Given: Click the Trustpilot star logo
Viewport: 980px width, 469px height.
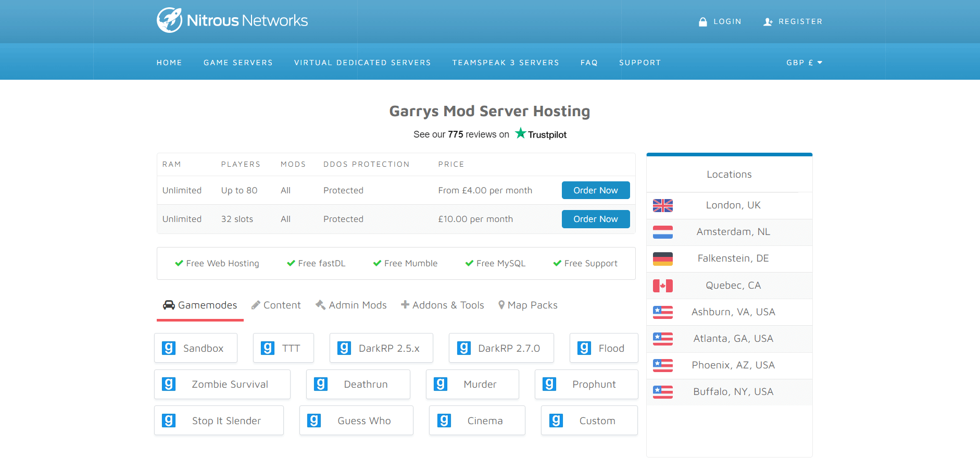Looking at the screenshot, I should 520,133.
